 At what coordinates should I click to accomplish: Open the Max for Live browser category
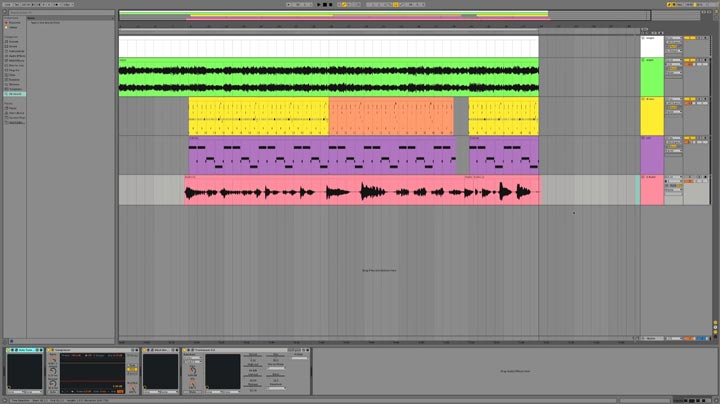(x=16, y=65)
